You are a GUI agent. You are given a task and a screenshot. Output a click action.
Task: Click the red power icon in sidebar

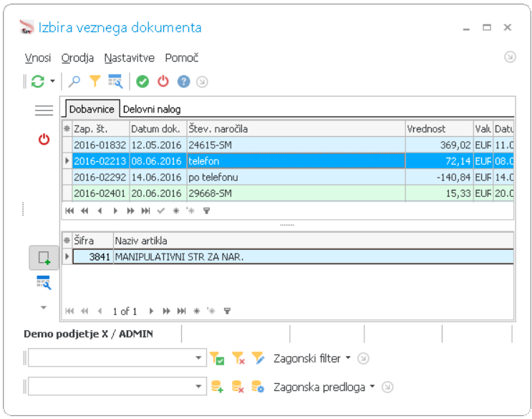44,139
